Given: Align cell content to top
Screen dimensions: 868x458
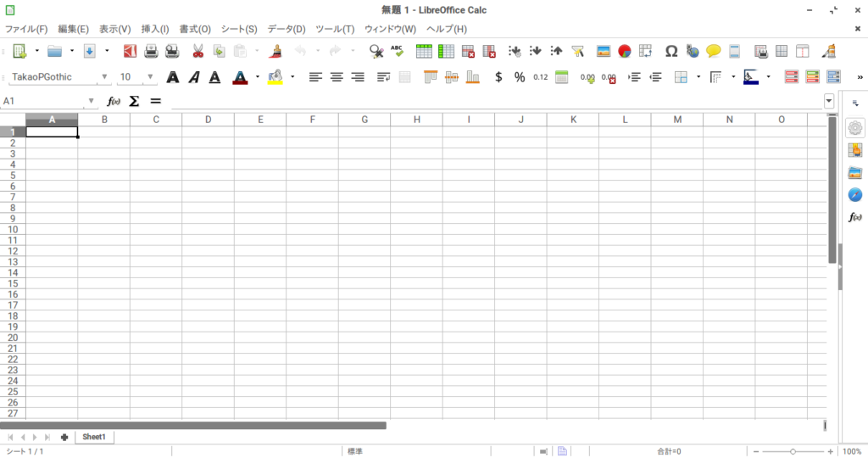Looking at the screenshot, I should click(x=430, y=77).
